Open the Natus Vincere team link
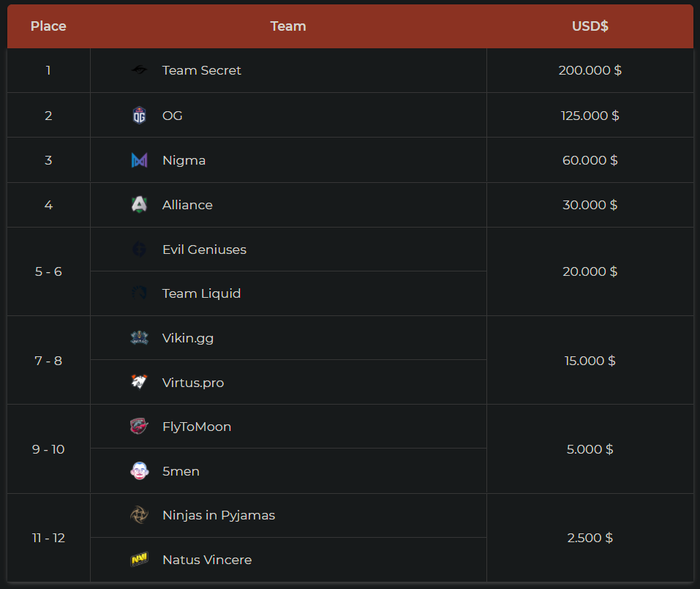The width and height of the screenshot is (700, 589). click(207, 560)
